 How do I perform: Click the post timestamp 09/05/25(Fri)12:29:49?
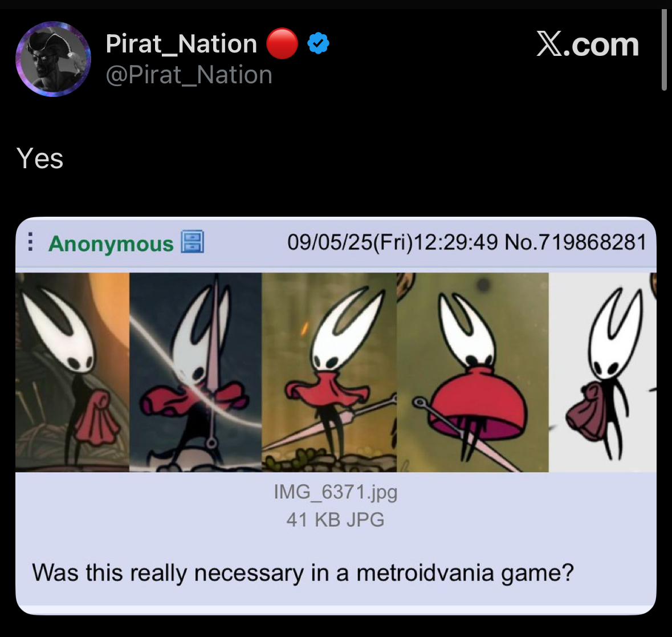pos(393,242)
